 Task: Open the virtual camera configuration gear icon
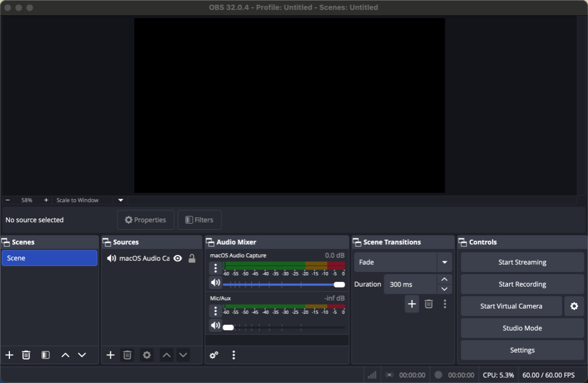[574, 306]
